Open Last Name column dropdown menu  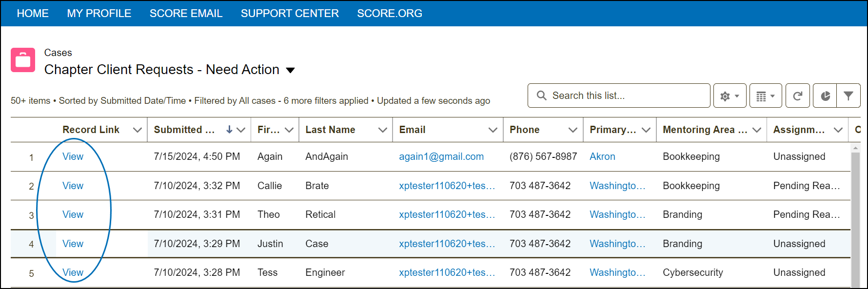click(383, 130)
